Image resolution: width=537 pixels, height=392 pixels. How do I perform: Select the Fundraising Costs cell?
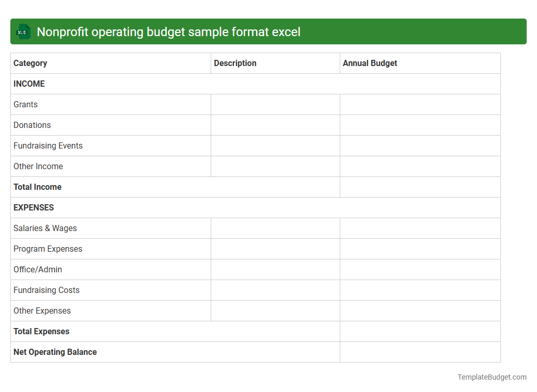point(46,290)
